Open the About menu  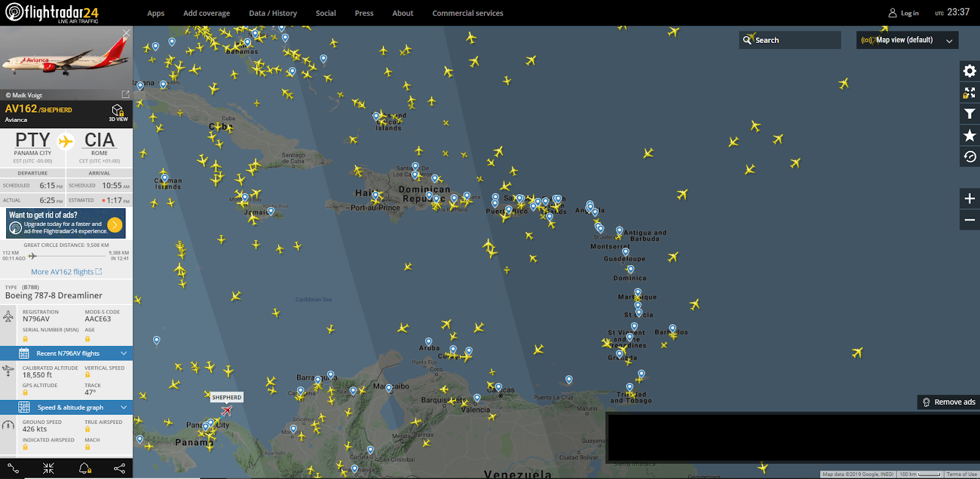click(402, 13)
